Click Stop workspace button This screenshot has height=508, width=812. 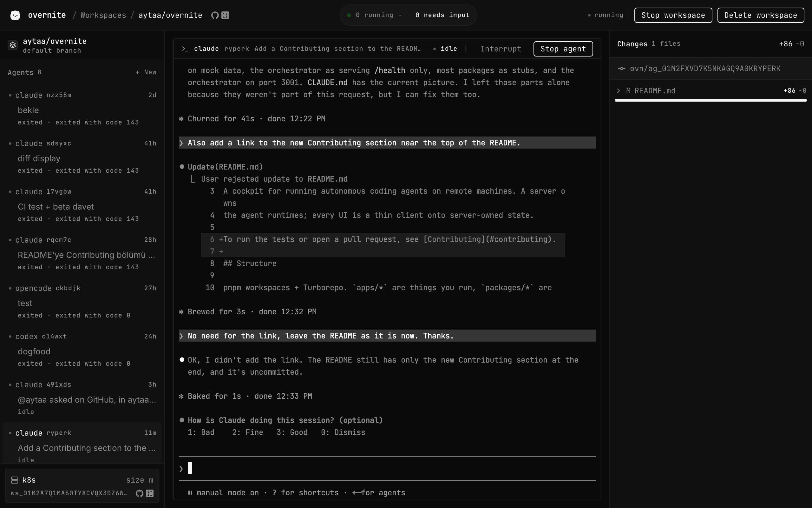[673, 15]
